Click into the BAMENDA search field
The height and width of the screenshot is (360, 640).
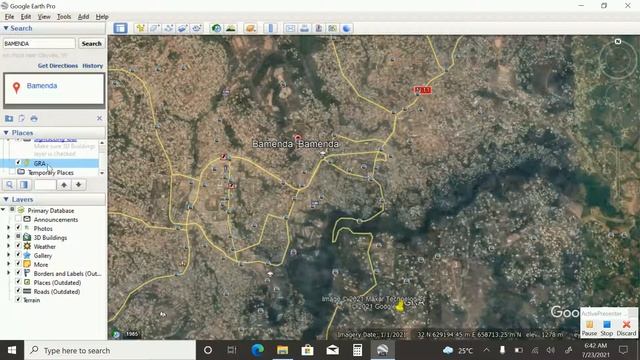point(39,43)
